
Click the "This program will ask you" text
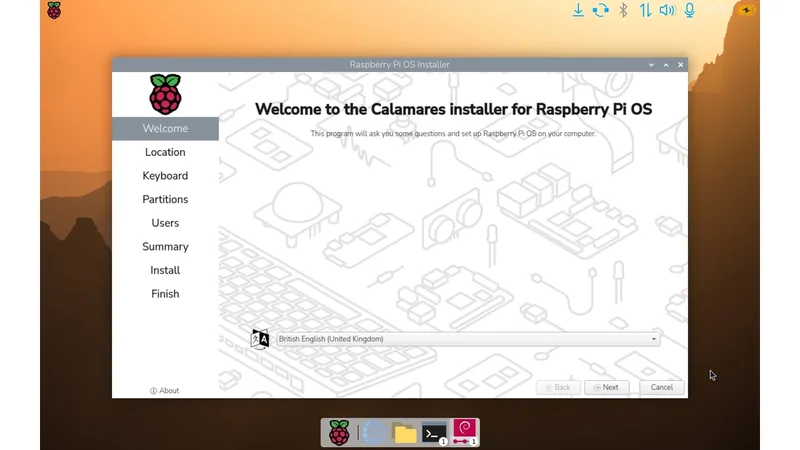pyautogui.click(x=453, y=134)
